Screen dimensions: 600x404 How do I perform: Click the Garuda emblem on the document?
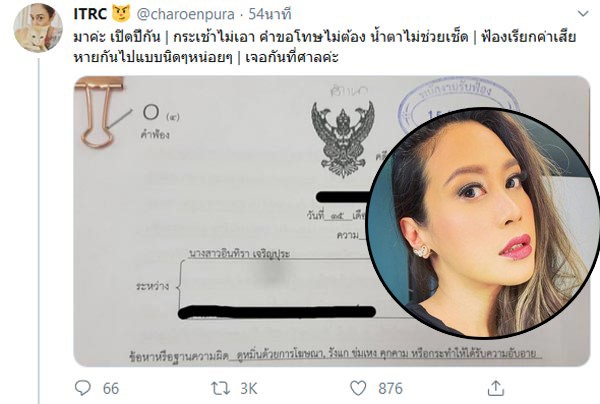tap(342, 138)
